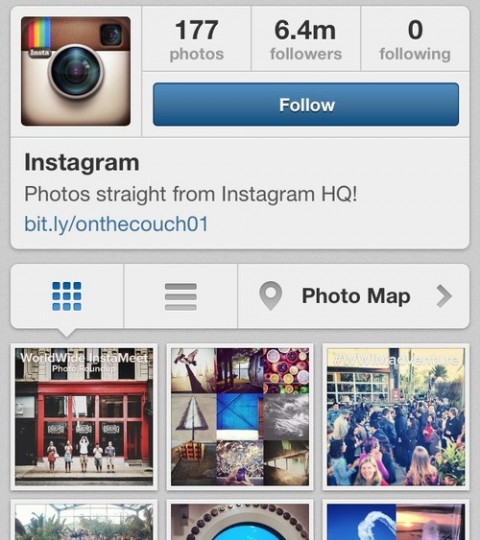Image resolution: width=480 pixels, height=540 pixels.
Task: Tap the Photo Map location pin icon
Action: [271, 296]
